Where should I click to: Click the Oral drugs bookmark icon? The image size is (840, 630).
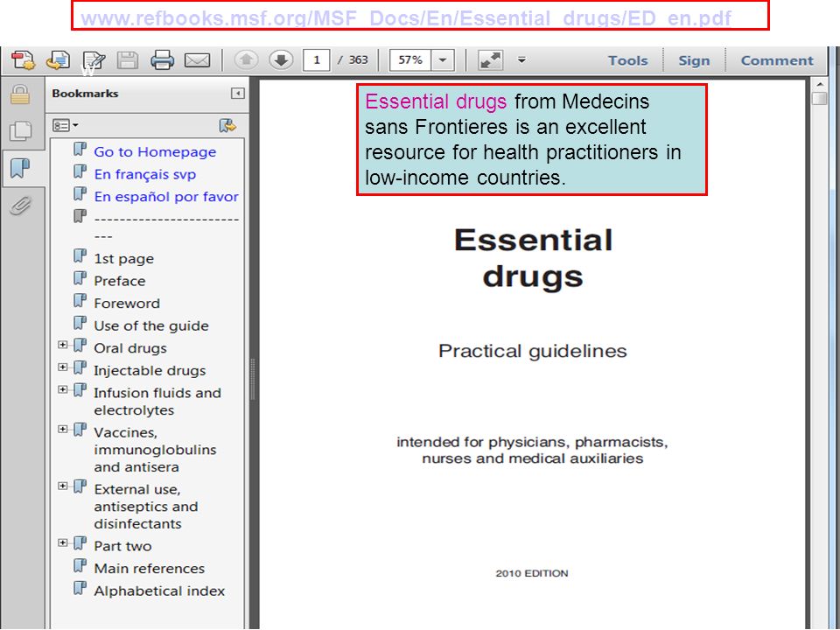coord(80,346)
